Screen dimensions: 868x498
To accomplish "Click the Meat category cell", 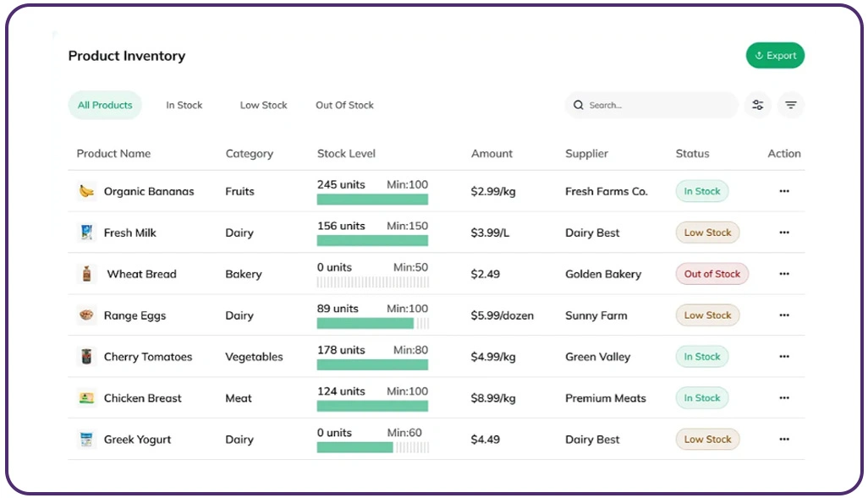I will point(238,398).
